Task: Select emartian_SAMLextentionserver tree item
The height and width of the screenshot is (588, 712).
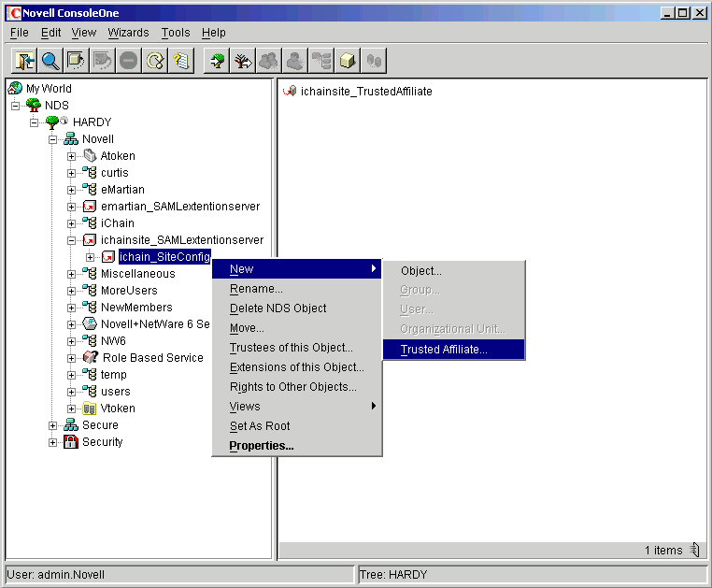Action: click(180, 207)
